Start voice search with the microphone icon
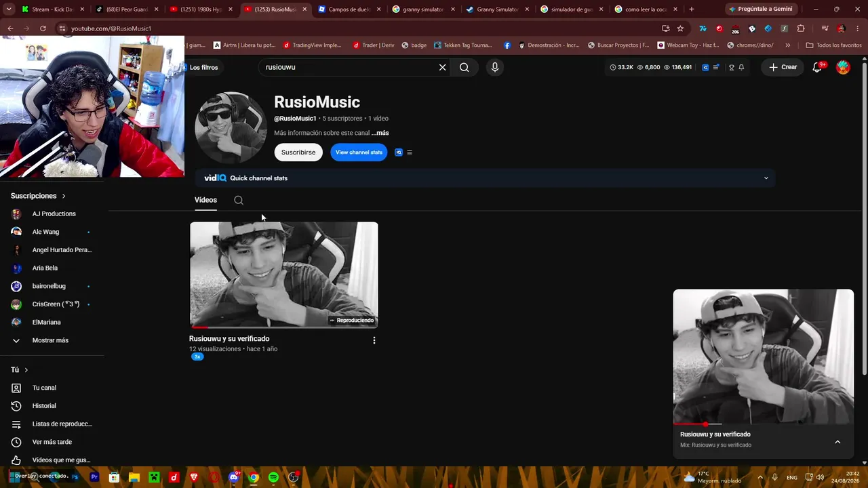Screen dimensions: 868x488 point(495,67)
